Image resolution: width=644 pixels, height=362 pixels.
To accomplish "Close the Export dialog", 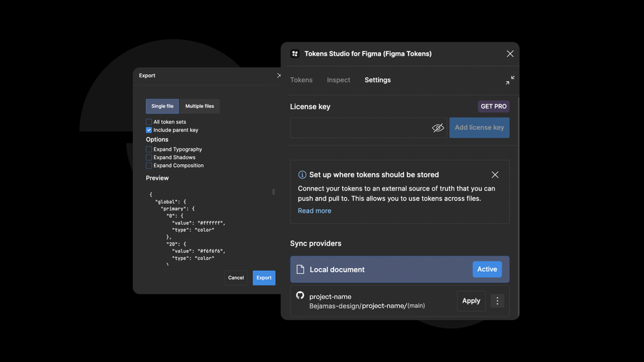I will pyautogui.click(x=279, y=76).
